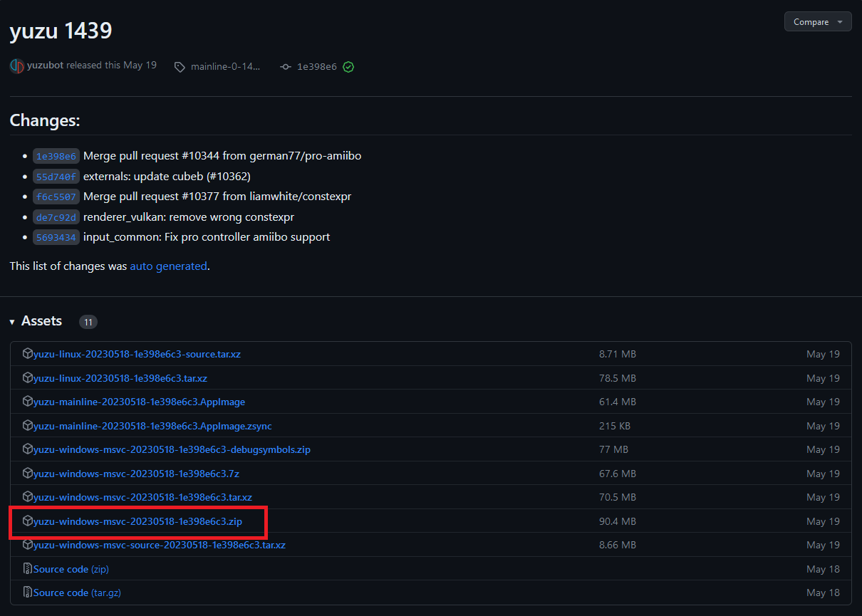862x616 pixels.
Task: Click the tag icon beside mainline-0-14
Action: click(x=180, y=66)
